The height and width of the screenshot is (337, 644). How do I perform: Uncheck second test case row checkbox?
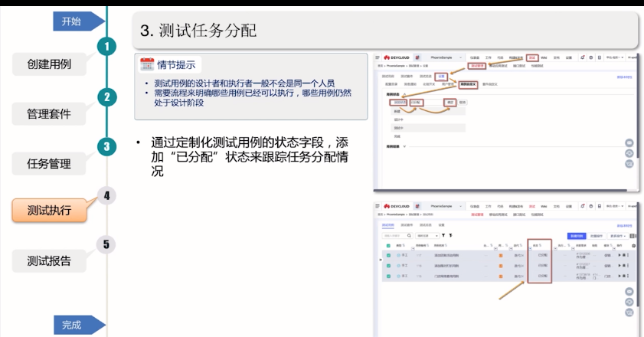click(388, 266)
